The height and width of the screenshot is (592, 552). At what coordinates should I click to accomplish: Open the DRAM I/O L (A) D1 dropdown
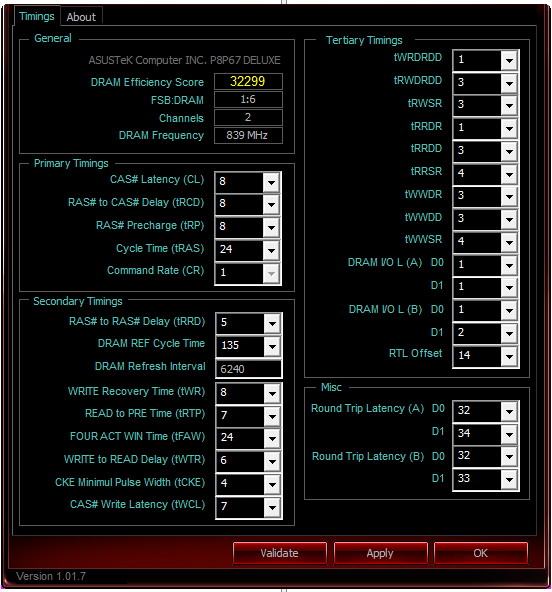tap(509, 288)
